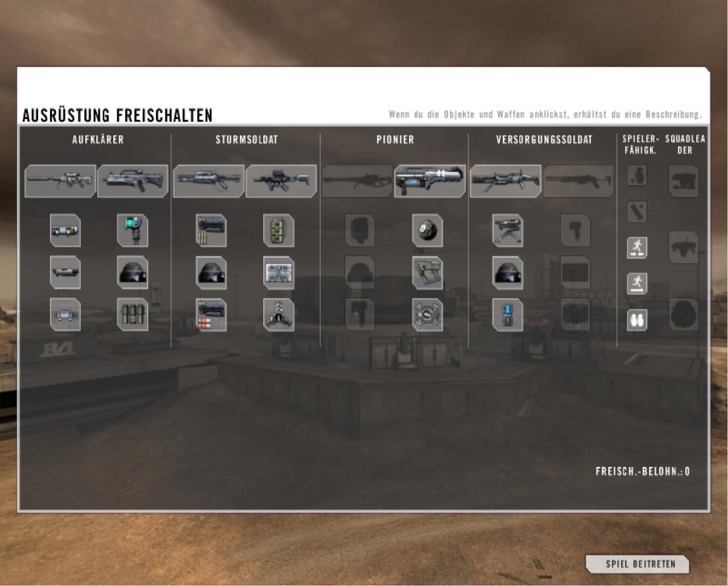728x586 pixels.
Task: Click the locked shotgun under Versorgungssoldat
Action: [x=578, y=181]
